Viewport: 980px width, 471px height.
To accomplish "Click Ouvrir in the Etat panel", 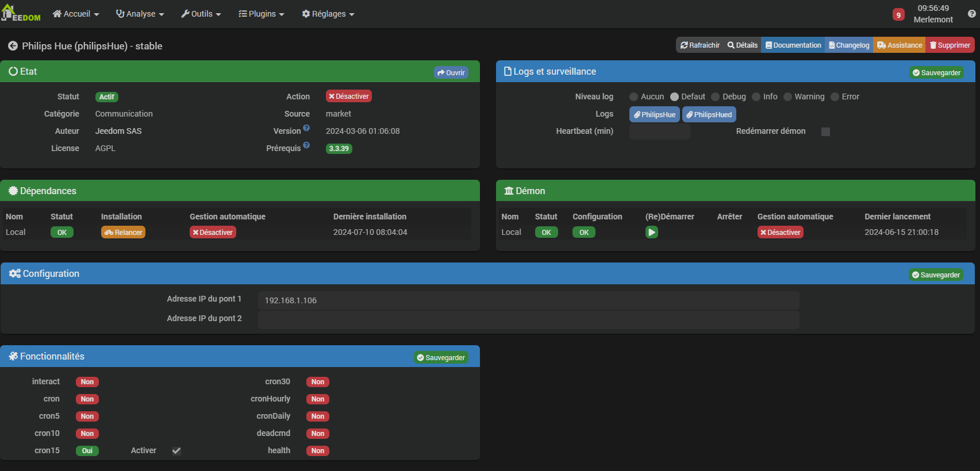I will pos(451,73).
